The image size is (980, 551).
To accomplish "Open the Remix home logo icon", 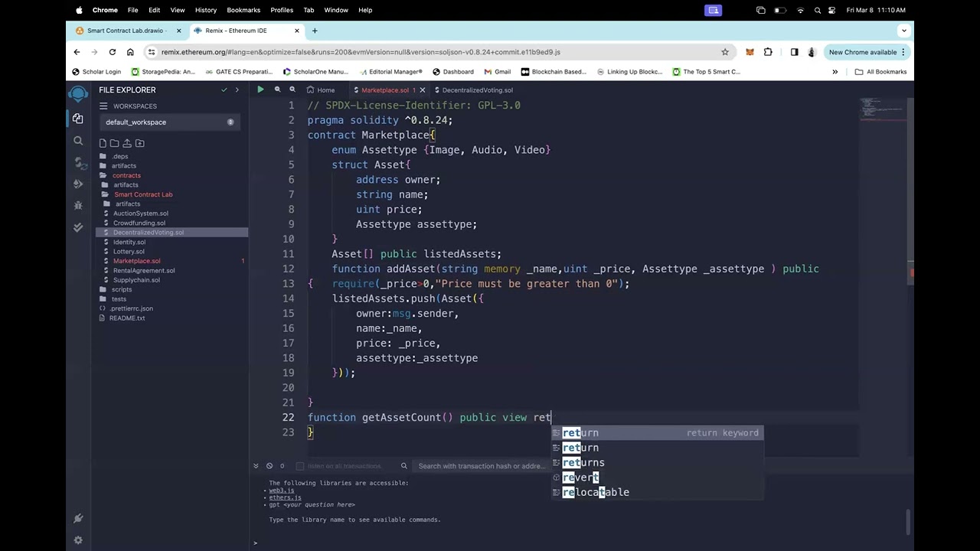I will (78, 93).
